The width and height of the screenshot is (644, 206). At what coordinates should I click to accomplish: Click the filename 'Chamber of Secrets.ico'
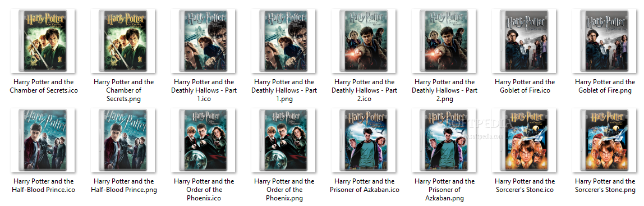[44, 86]
